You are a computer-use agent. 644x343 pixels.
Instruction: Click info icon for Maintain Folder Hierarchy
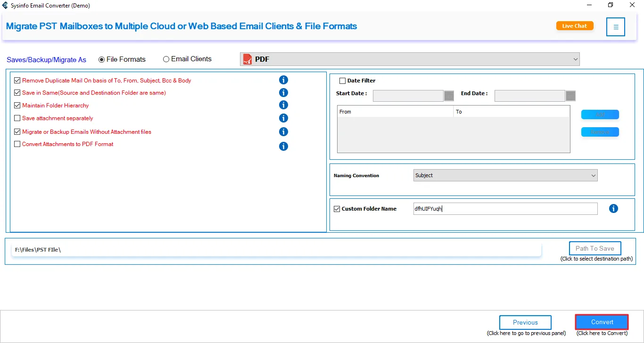coord(283,105)
